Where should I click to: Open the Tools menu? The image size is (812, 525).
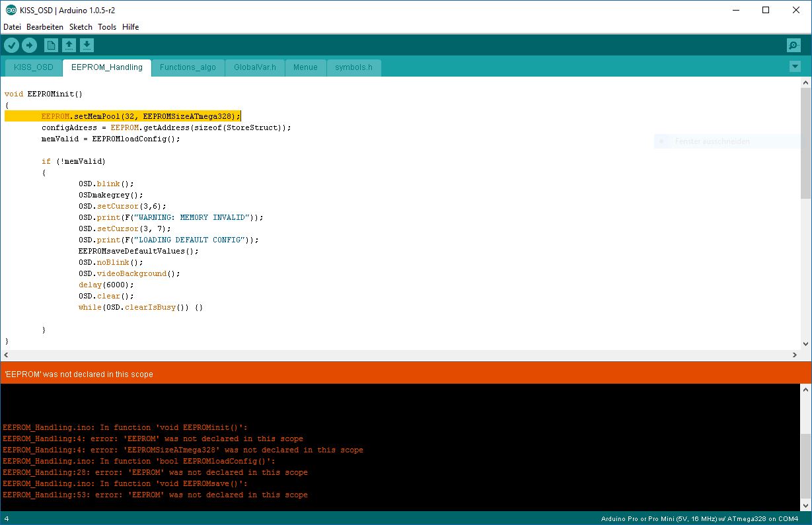(x=107, y=27)
